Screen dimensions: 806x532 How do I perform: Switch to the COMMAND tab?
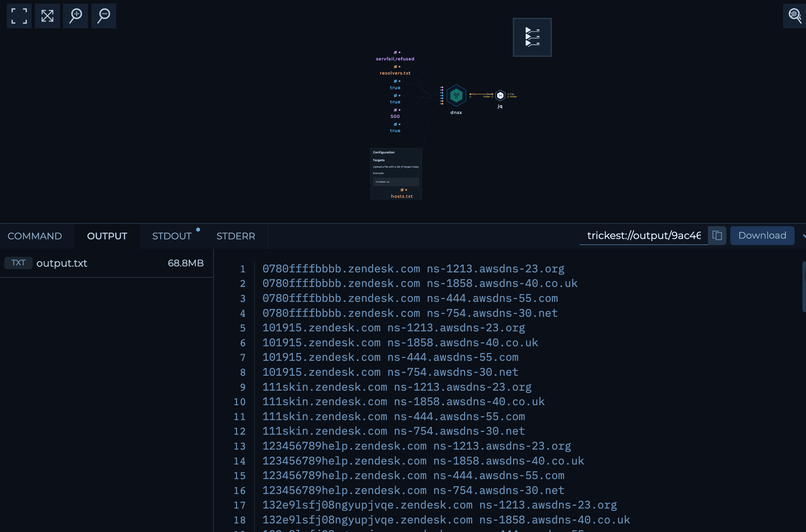click(35, 236)
